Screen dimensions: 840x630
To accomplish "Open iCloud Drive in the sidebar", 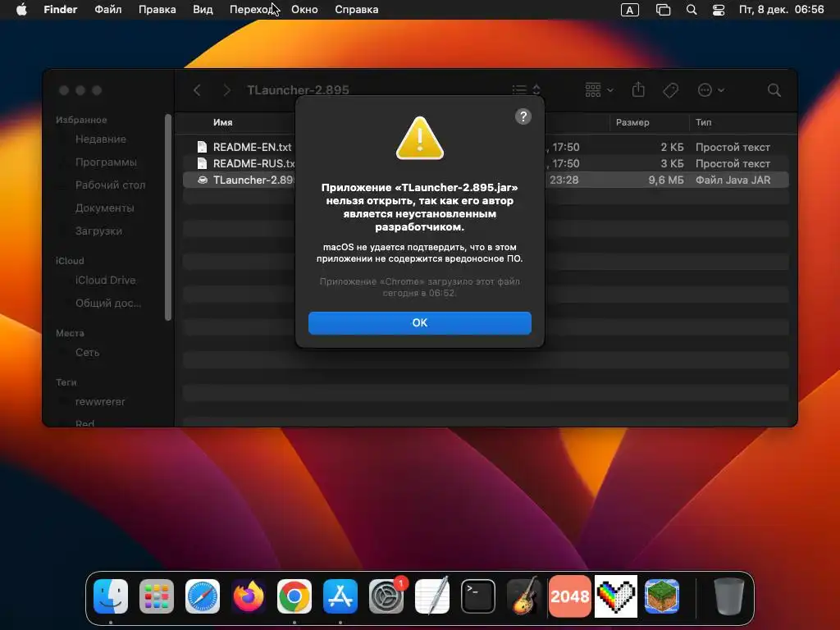I will [105, 281].
